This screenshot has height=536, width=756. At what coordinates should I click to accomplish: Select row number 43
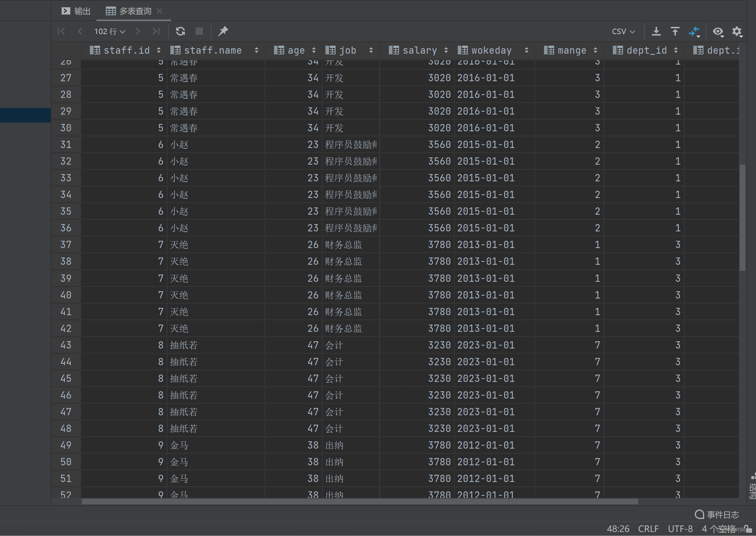[x=66, y=345]
